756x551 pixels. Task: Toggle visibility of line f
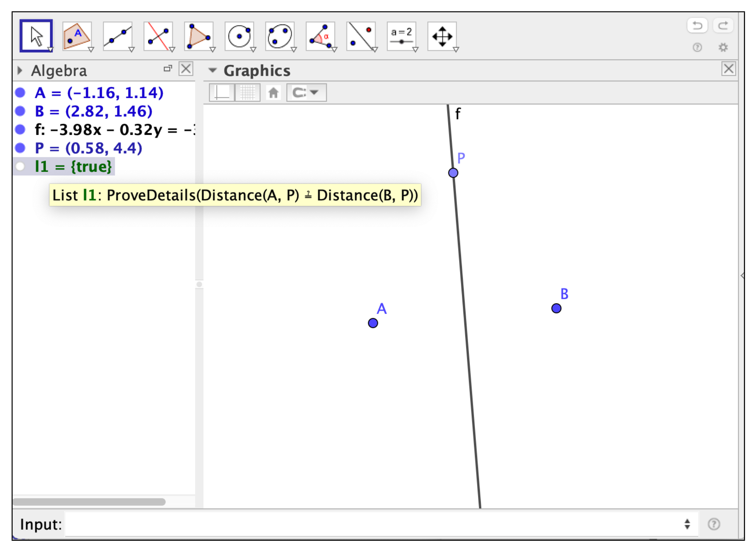[x=20, y=129]
